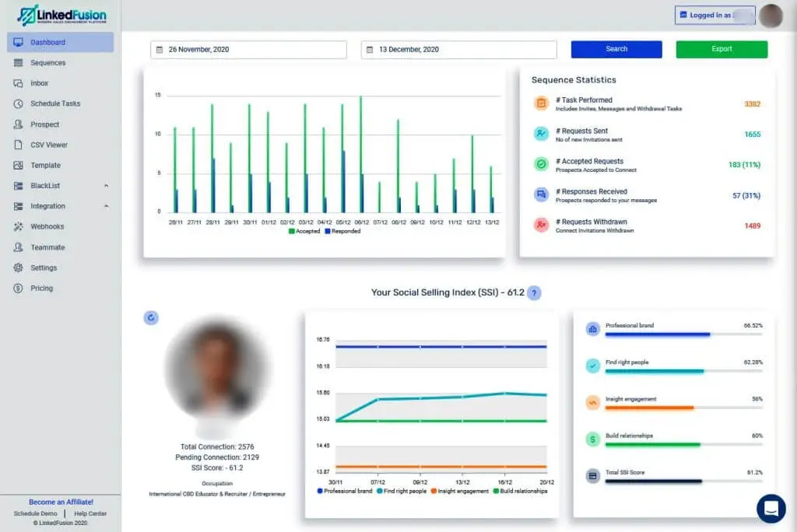
Task: Click the Settings gear icon
Action: coord(19,268)
